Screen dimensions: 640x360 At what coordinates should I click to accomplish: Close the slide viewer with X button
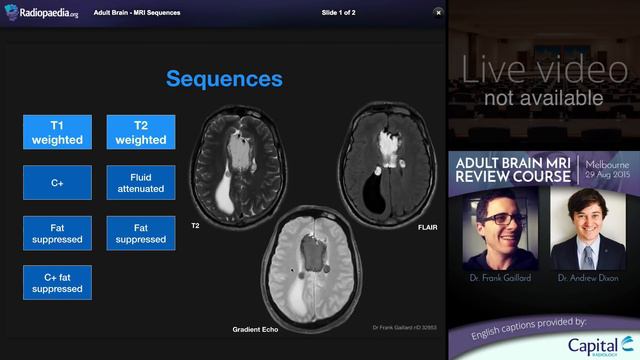[438, 13]
